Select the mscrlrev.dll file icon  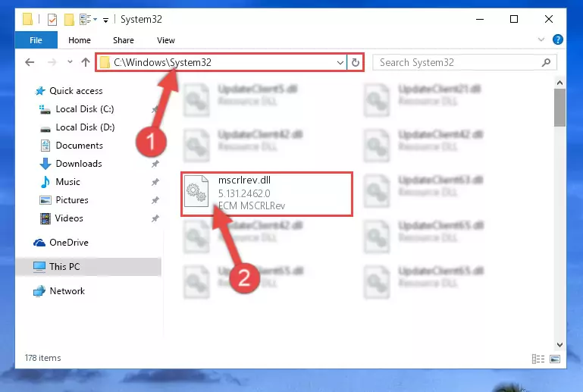click(196, 190)
